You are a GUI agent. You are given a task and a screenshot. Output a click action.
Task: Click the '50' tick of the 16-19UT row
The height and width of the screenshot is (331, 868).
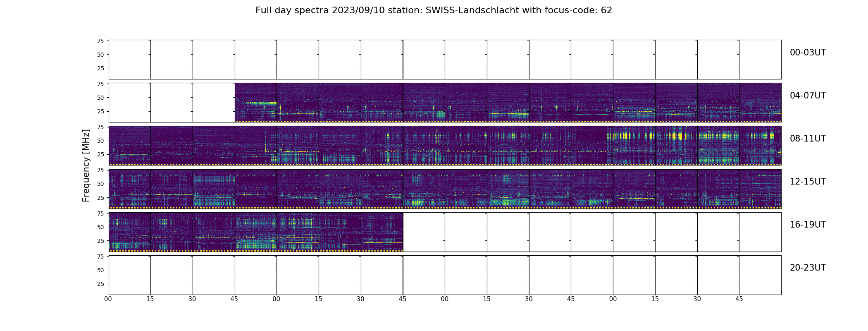(100, 227)
